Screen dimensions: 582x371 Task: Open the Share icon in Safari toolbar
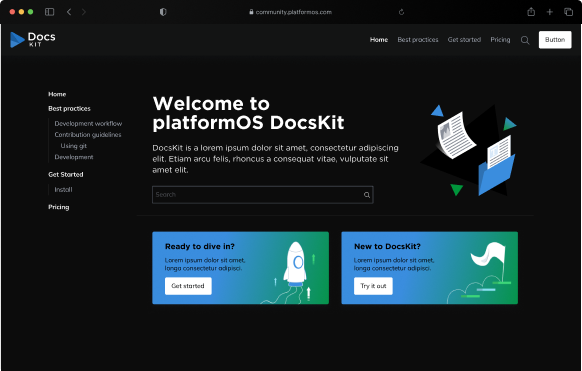(x=531, y=12)
